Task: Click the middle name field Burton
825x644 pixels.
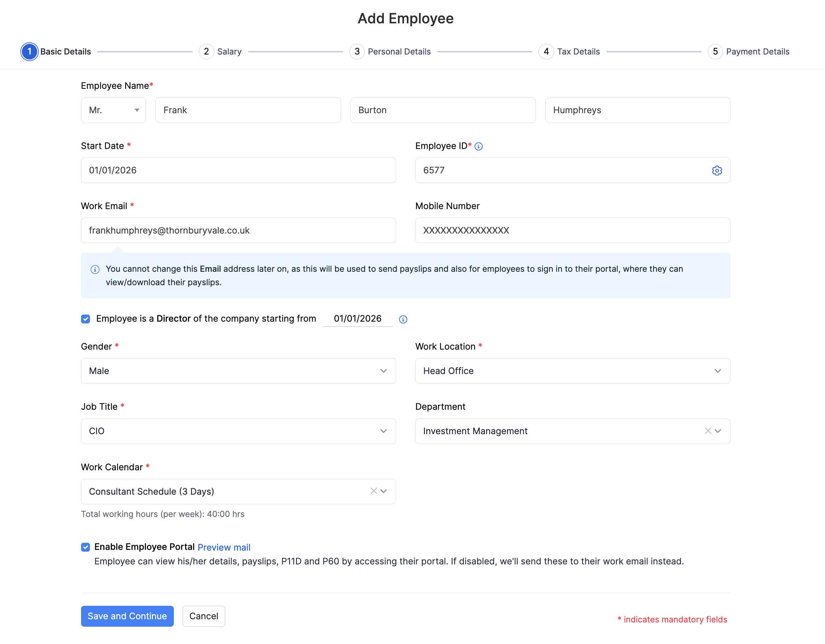Action: point(443,110)
